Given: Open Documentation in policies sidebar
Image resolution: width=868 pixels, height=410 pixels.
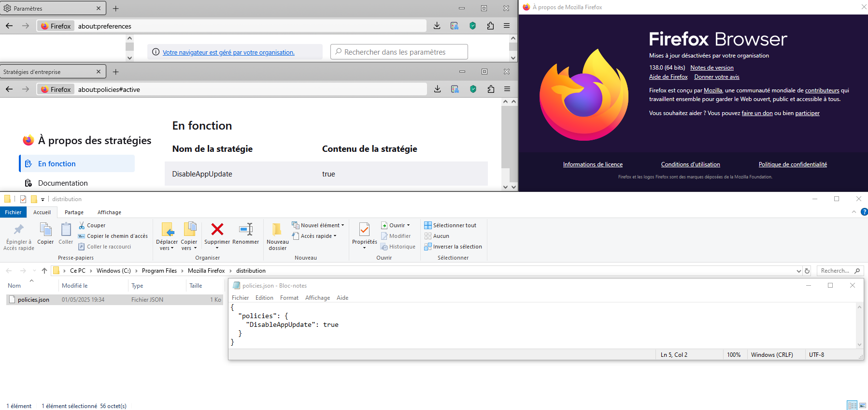Looking at the screenshot, I should coord(63,183).
